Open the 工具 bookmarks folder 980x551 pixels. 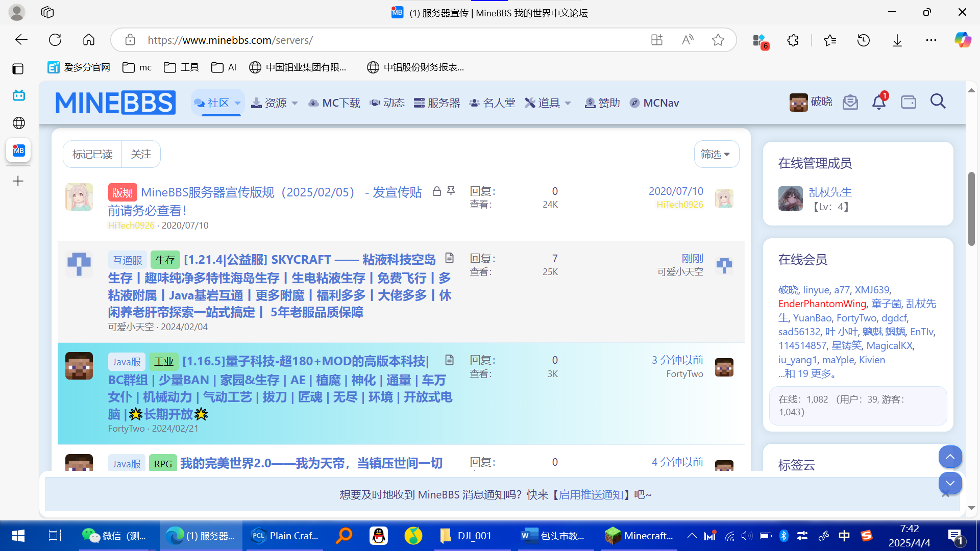click(181, 67)
